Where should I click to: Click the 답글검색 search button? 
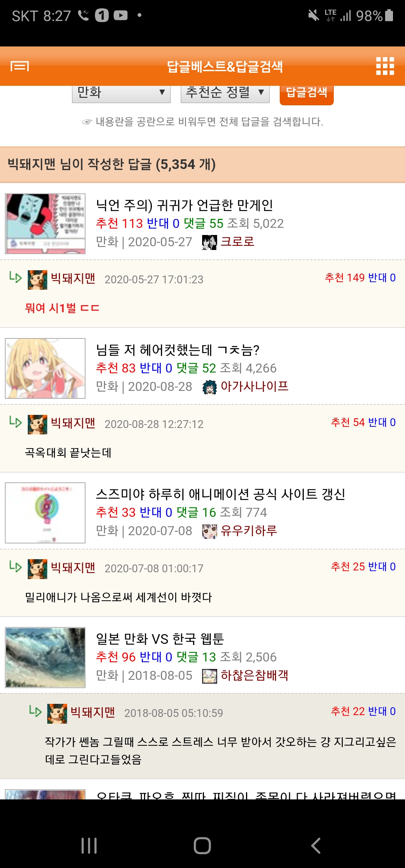click(306, 94)
